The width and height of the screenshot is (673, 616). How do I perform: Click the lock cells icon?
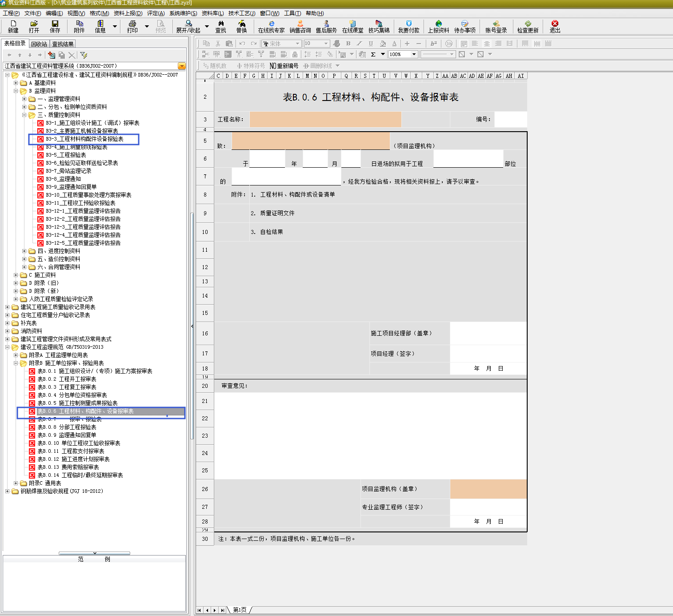[295, 54]
